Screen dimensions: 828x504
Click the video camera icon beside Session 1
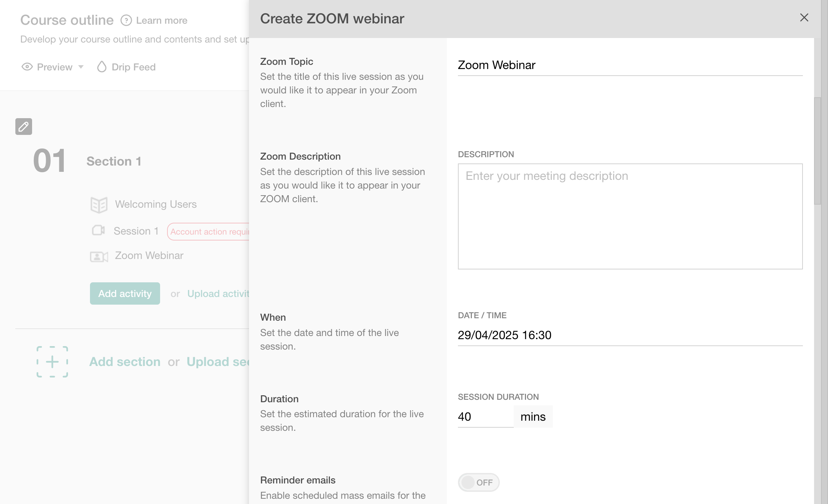click(x=99, y=231)
